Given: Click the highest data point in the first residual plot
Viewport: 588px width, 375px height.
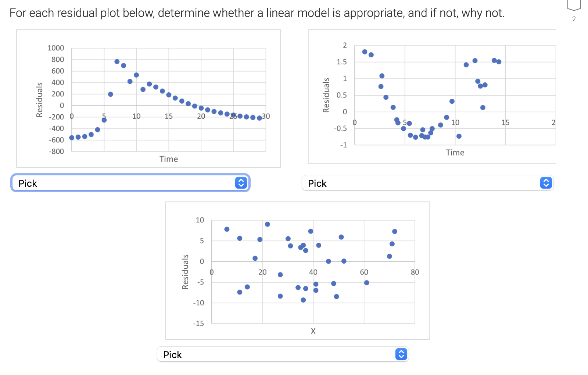Looking at the screenshot, I should 117,61.
